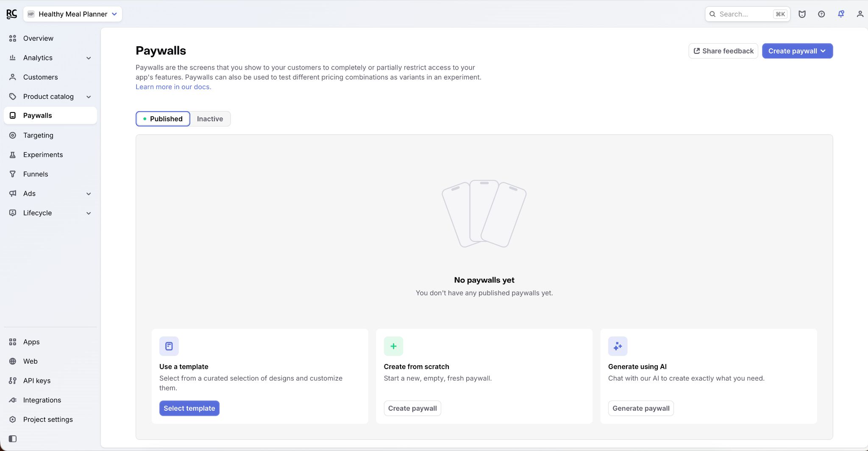Viewport: 868px width, 451px height.
Task: Click the RevenueCat RC logo
Action: pyautogui.click(x=11, y=14)
